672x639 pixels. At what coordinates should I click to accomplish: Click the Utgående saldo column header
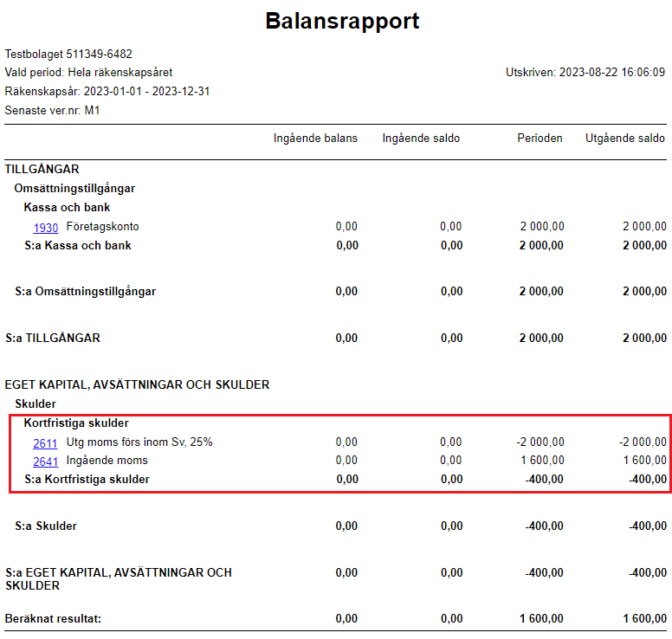(625, 138)
